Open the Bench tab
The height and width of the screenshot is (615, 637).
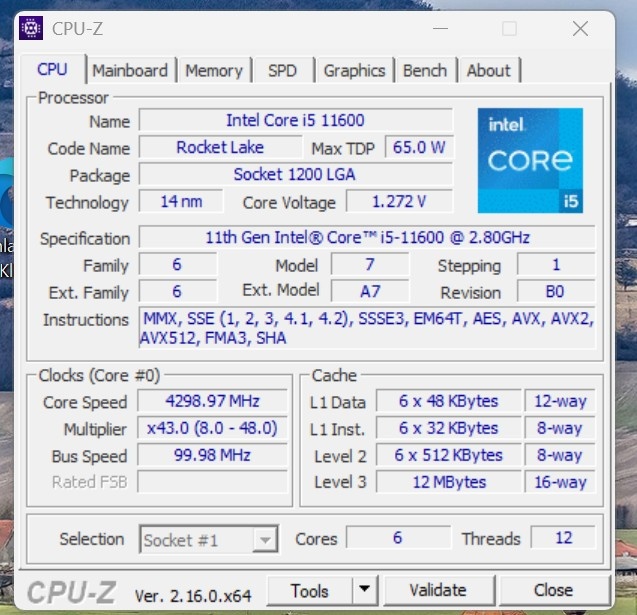425,71
